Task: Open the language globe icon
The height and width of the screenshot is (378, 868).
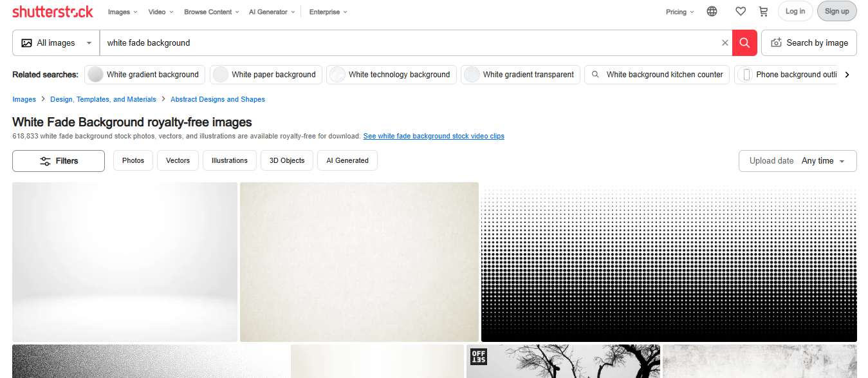Action: (712, 11)
